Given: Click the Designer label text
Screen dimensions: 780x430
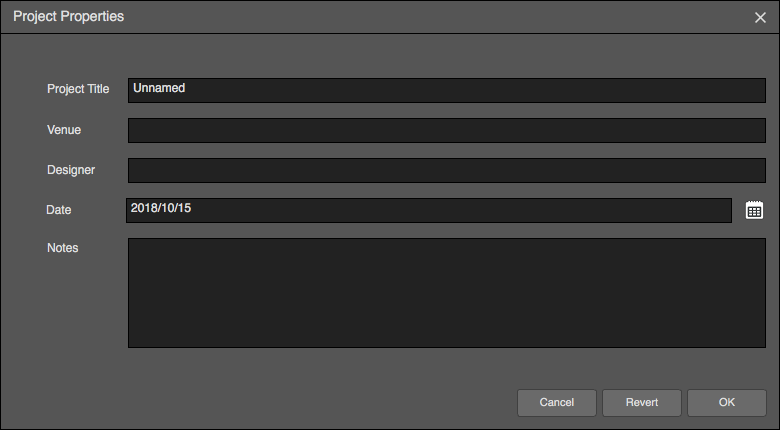Looking at the screenshot, I should tap(71, 170).
